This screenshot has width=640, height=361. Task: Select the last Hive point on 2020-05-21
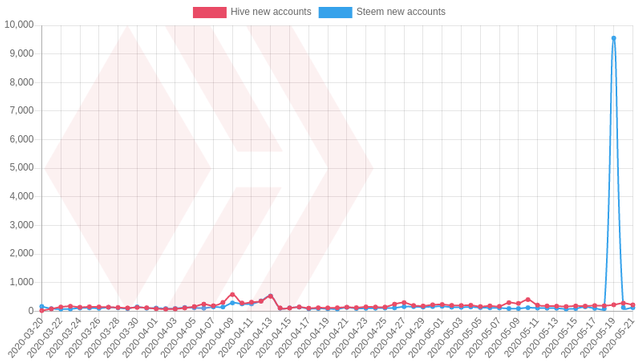pyautogui.click(x=633, y=305)
